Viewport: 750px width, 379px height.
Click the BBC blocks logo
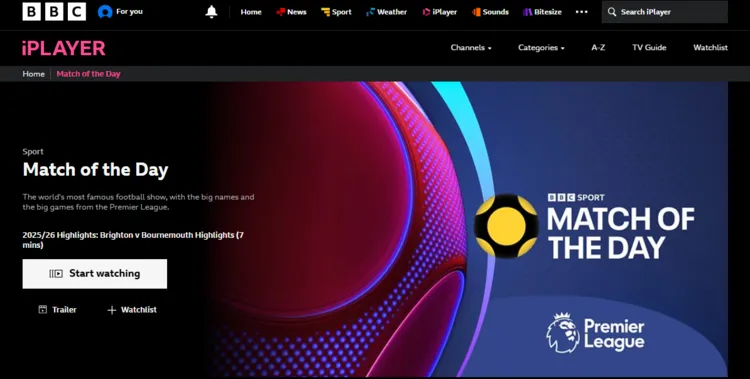[x=54, y=11]
